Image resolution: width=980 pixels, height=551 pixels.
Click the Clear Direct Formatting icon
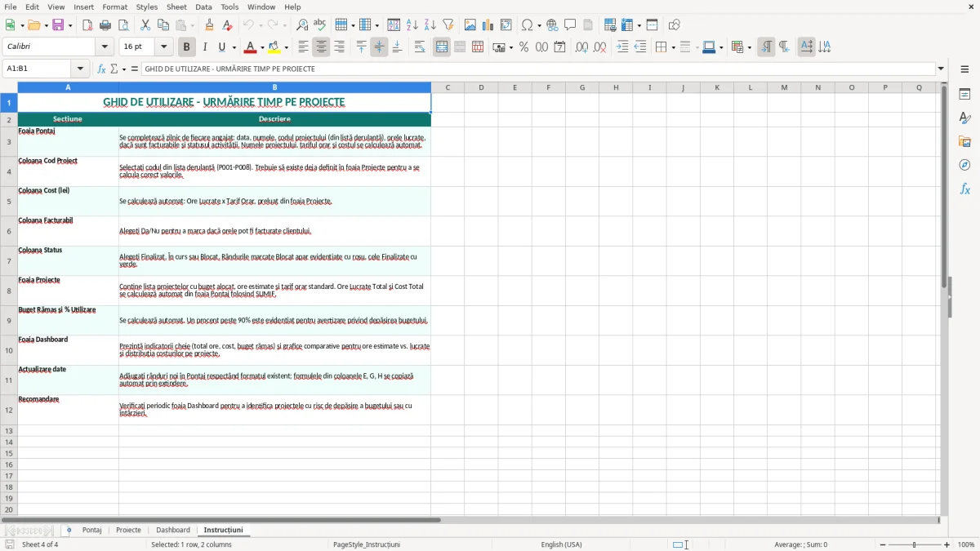coord(227,25)
